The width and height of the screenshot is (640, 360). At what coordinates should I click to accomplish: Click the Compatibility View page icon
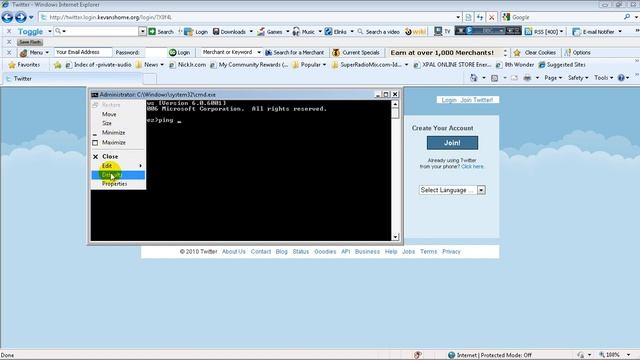coord(468,17)
